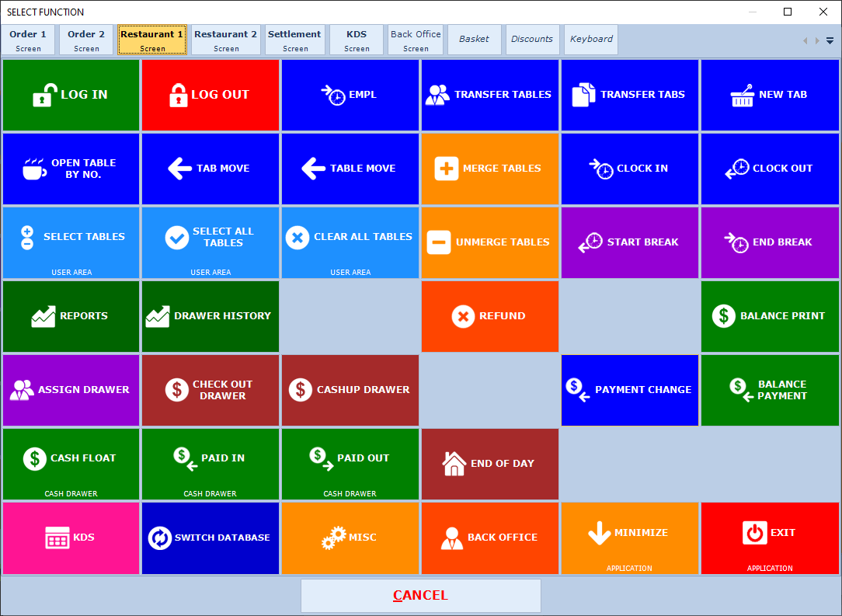Viewport: 842px width, 616px height.
Task: Open Misc settings gear tile
Action: [x=350, y=538]
